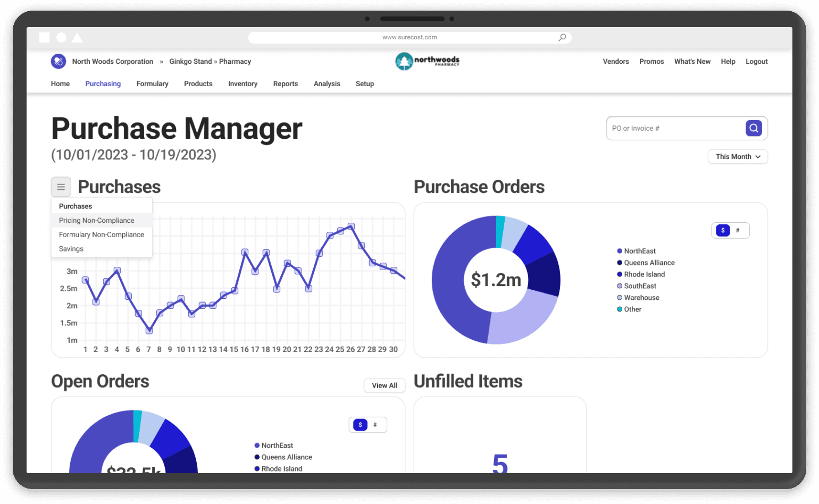Choose Pricing Non-Compliance in dropdown menu
This screenshot has width=819, height=504.
[102, 220]
